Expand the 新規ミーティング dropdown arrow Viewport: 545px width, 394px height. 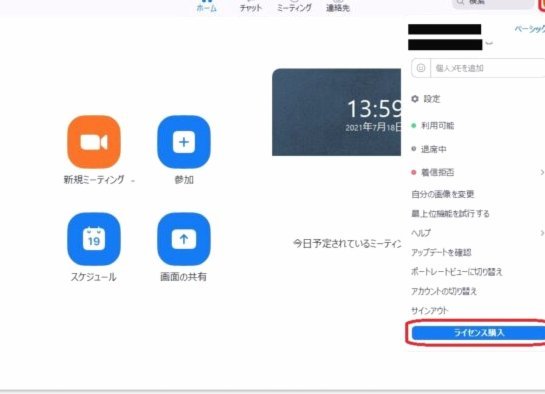click(133, 181)
